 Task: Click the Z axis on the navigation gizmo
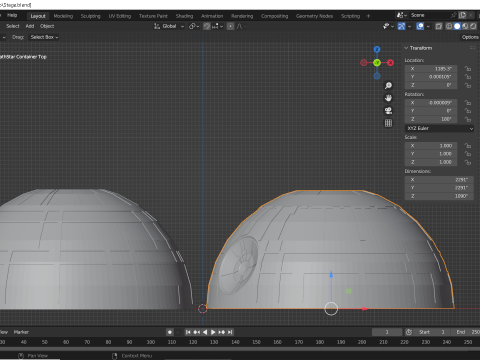pos(377,49)
